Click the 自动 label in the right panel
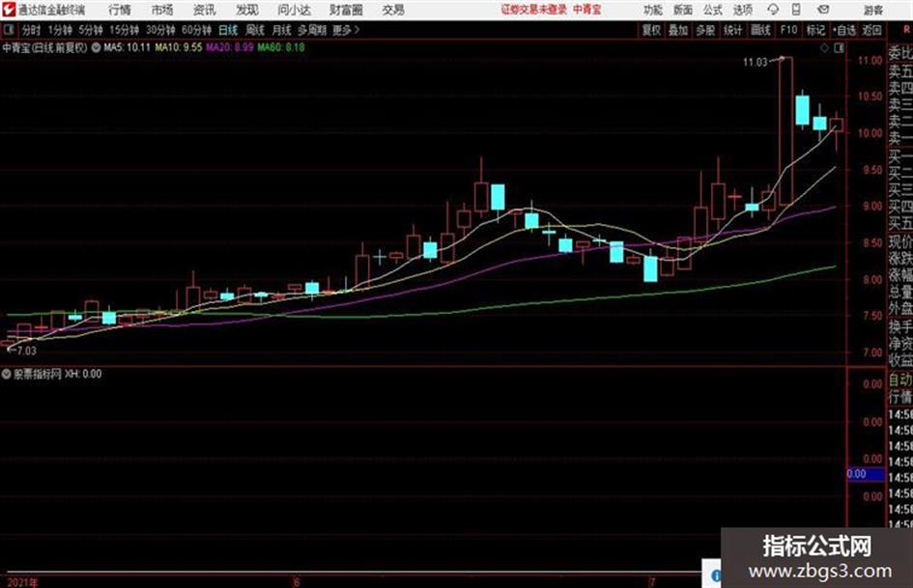This screenshot has height=588, width=913. coord(900,380)
